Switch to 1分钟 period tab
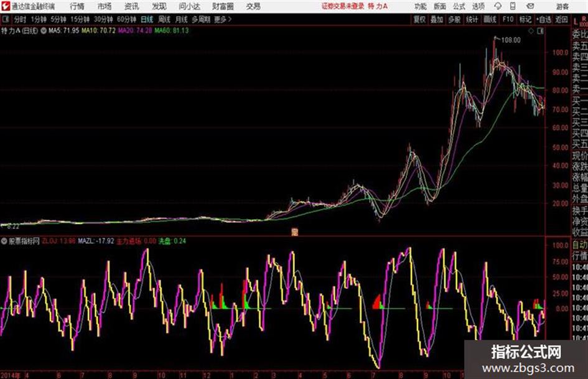The height and width of the screenshot is (379, 588). pyautogui.click(x=38, y=19)
